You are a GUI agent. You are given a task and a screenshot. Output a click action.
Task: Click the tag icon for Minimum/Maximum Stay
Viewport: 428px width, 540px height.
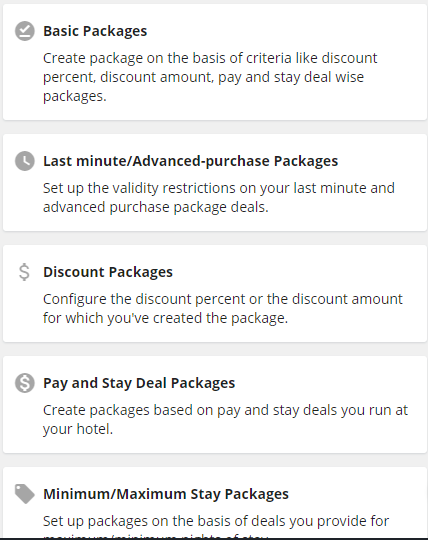pos(25,494)
